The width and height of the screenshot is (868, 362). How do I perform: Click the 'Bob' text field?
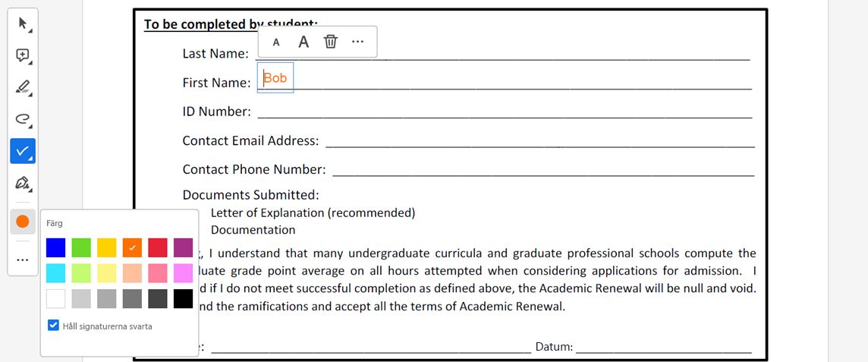pos(275,78)
